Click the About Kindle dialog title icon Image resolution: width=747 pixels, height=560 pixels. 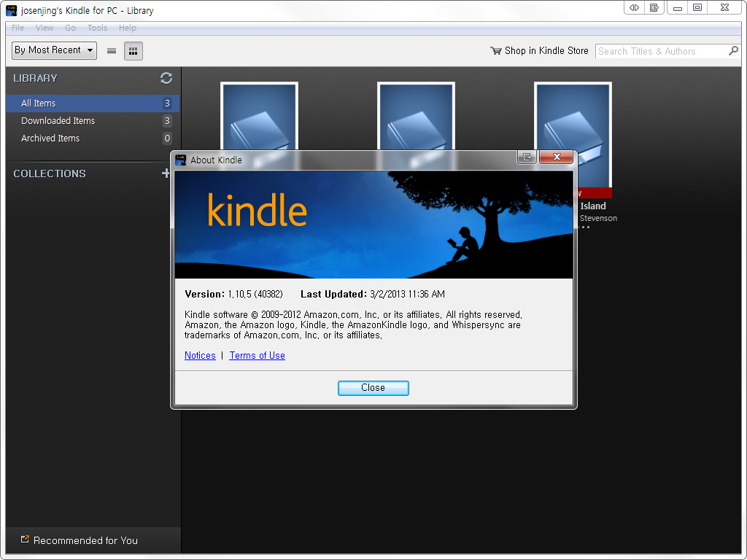181,160
